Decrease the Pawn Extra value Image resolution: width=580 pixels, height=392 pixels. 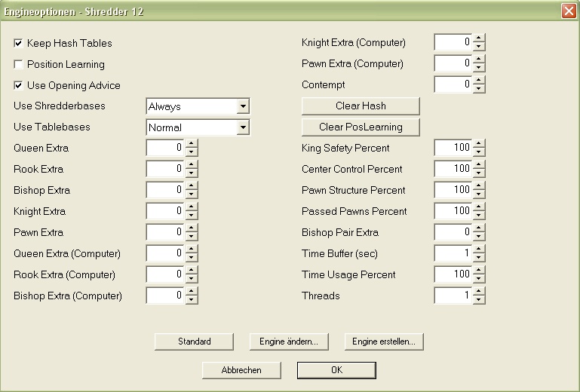[192, 236]
